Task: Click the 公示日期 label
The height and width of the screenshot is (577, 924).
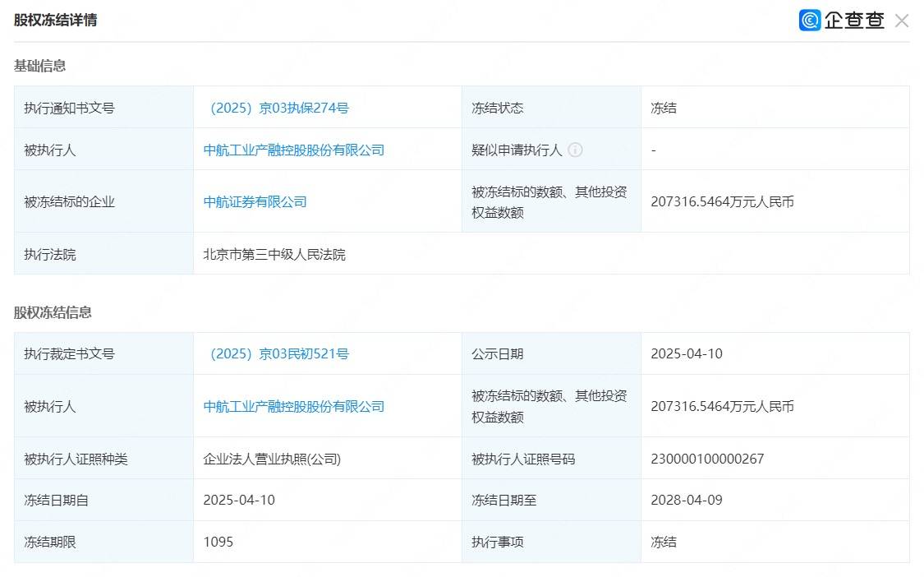Action: [498, 354]
